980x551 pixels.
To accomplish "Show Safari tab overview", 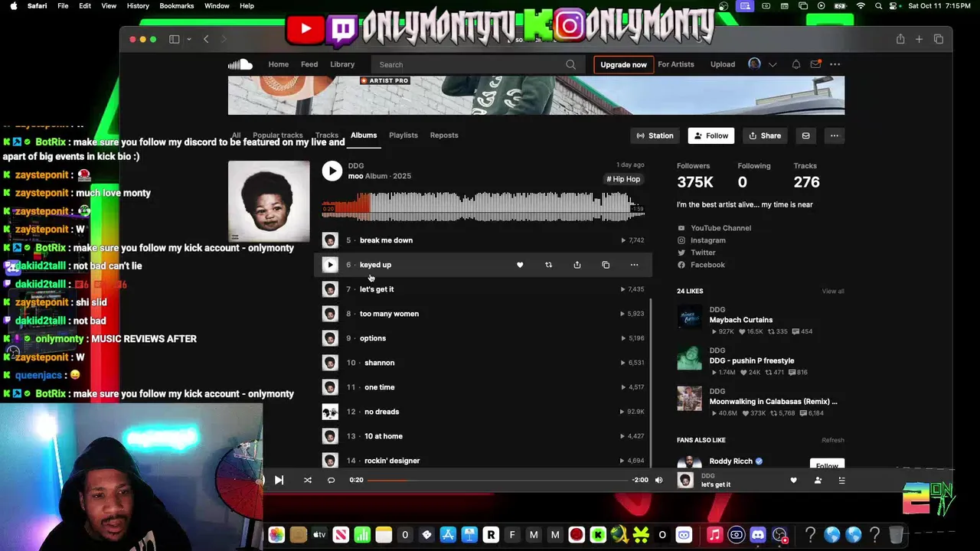I will [939, 39].
